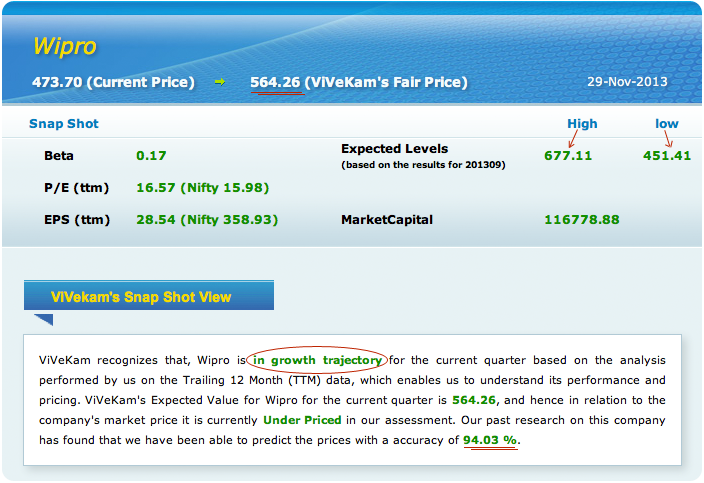Select the value 28.54 (Nifty 358.93)
Image resolution: width=704 pixels, height=483 pixels.
[207, 220]
